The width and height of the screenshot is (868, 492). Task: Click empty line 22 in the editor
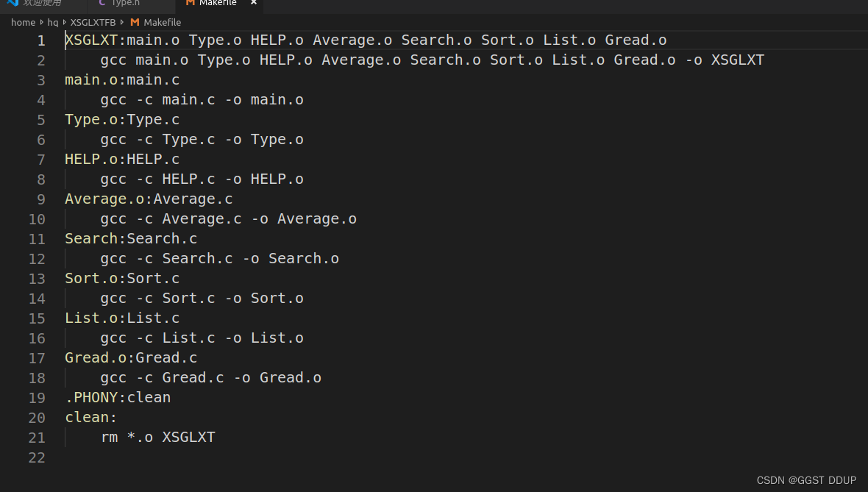[x=465, y=457]
